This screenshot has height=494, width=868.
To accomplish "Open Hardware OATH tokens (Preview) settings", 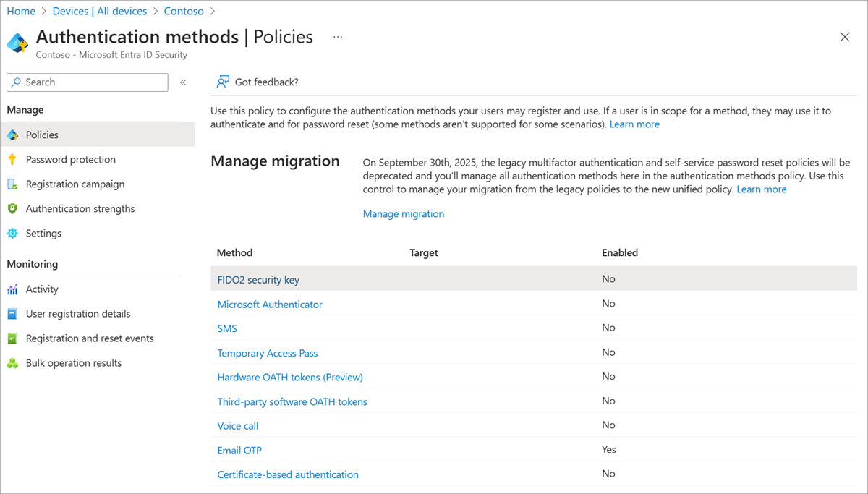I will pyautogui.click(x=289, y=377).
